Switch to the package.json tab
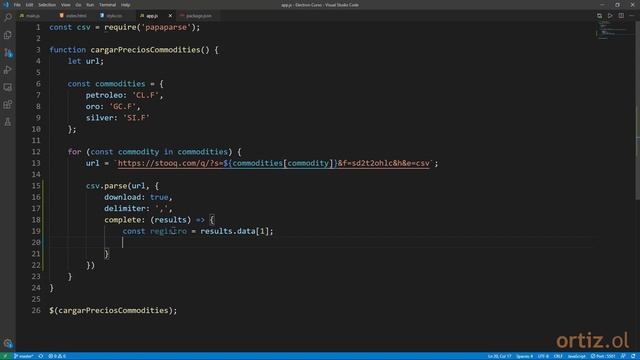This screenshot has width=640, height=360. [198, 16]
